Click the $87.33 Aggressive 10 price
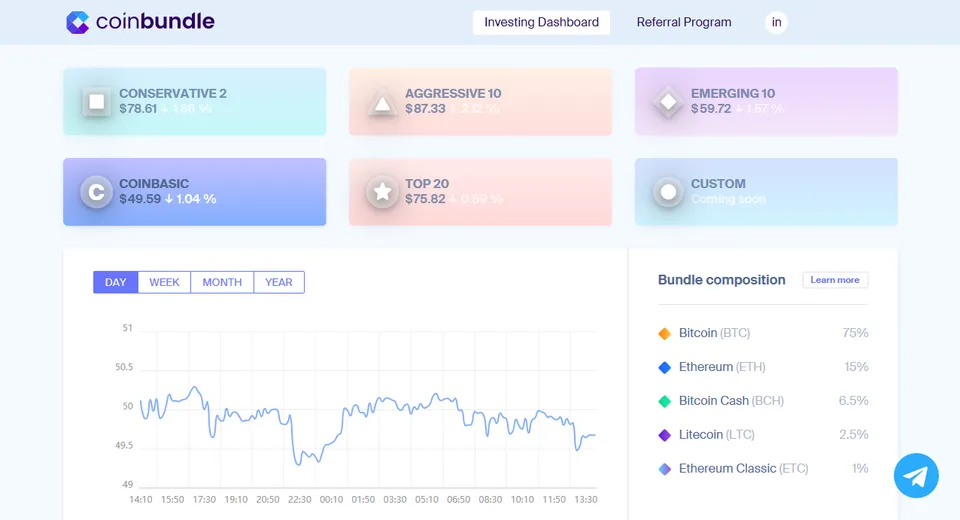The width and height of the screenshot is (960, 520). pyautogui.click(x=425, y=109)
